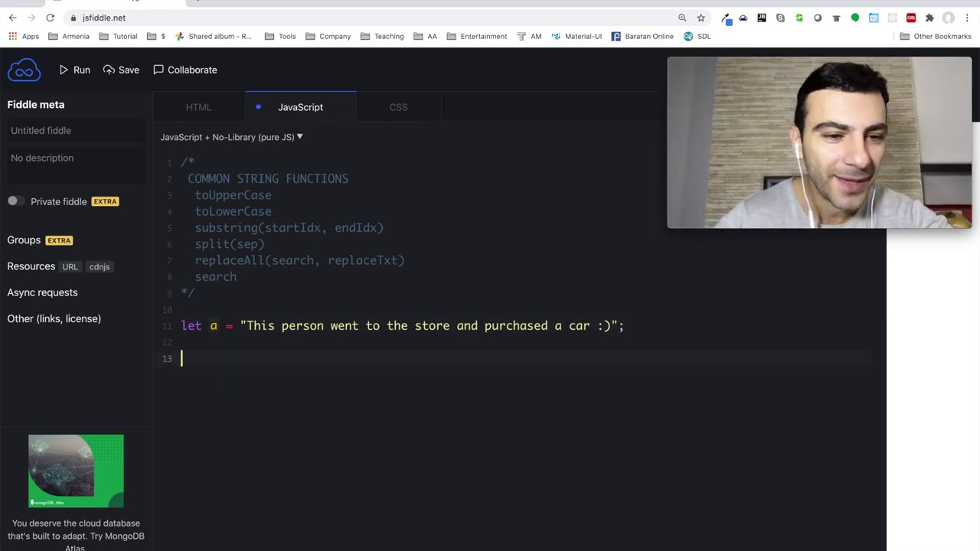This screenshot has height=551, width=980.
Task: Click the browser forward arrow
Action: coord(31,18)
